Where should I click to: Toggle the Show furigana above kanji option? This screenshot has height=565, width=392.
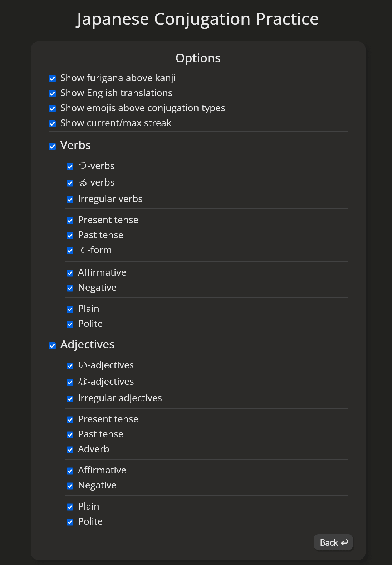click(52, 78)
